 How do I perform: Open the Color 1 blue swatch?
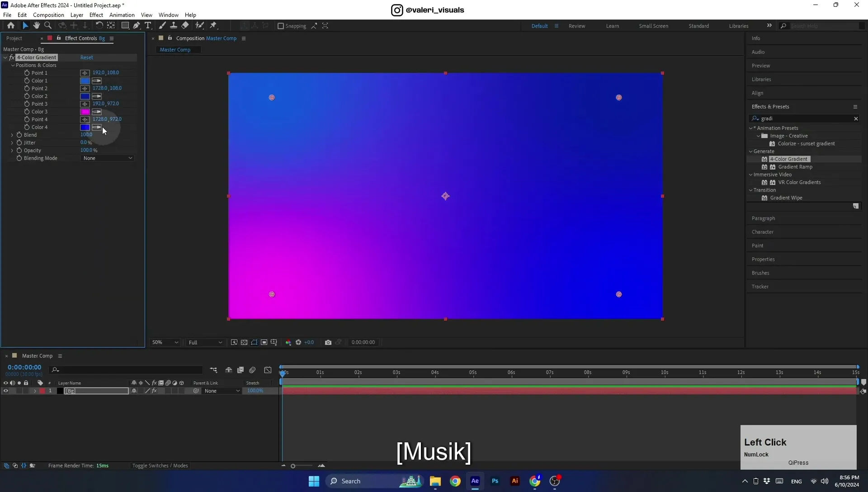pos(85,80)
